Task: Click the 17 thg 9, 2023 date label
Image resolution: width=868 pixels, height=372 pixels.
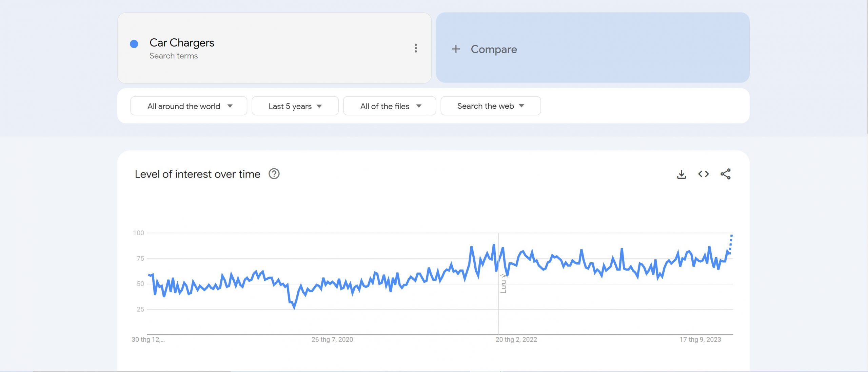Action: (700, 339)
